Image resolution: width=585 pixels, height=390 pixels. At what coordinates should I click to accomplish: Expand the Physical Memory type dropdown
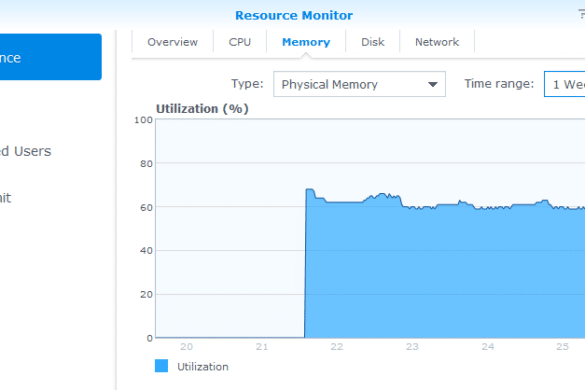tap(359, 84)
